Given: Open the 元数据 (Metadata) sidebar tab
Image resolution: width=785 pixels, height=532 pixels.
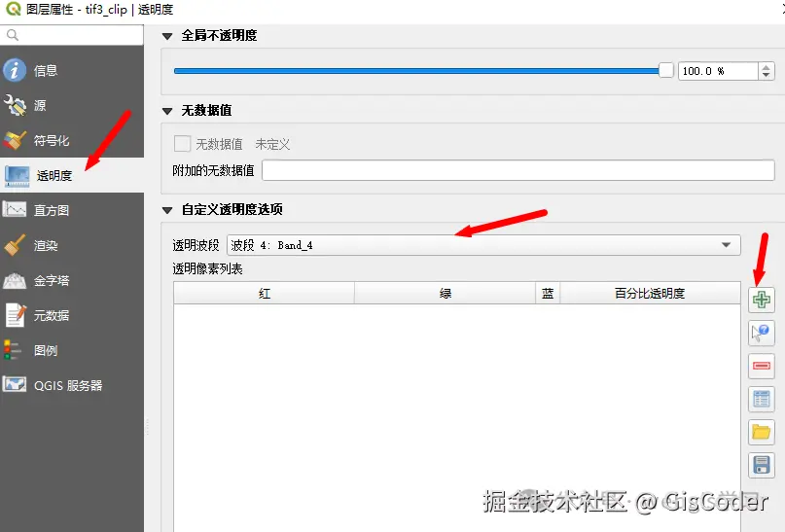Looking at the screenshot, I should point(72,315).
